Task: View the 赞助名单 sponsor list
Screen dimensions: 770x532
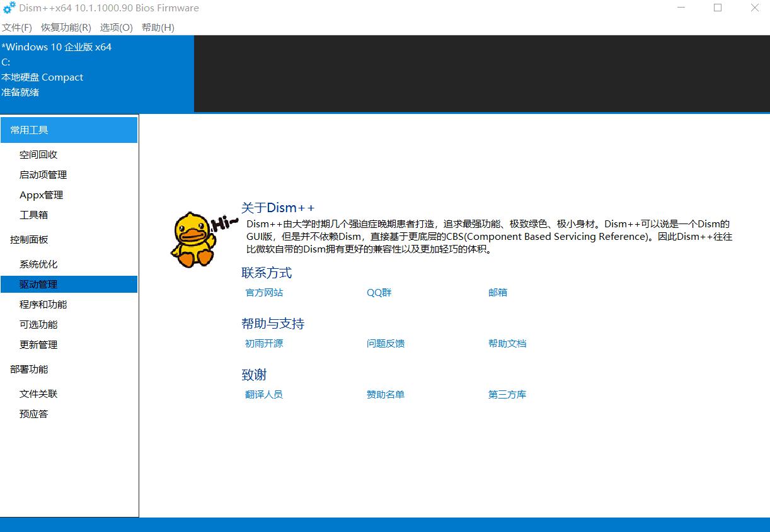Action: pos(386,394)
